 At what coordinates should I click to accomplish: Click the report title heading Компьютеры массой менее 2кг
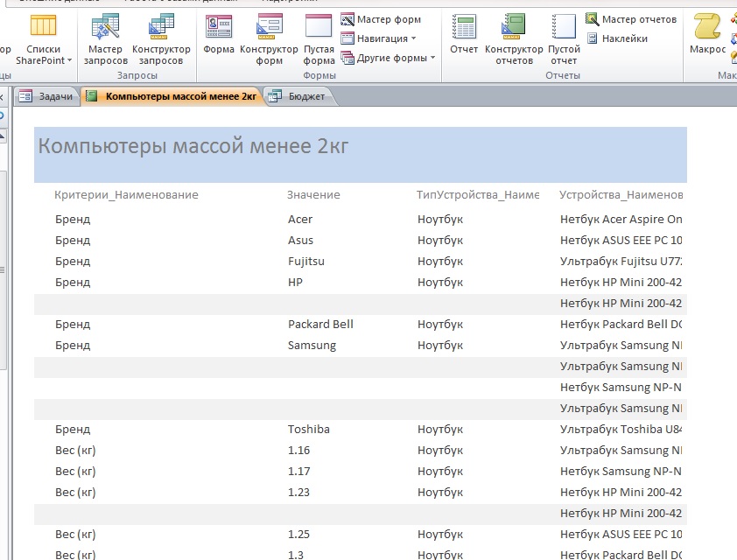193,146
